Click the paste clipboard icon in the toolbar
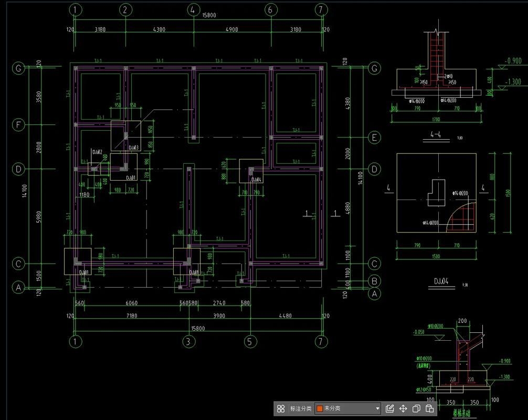The height and width of the screenshot is (420, 528). pos(429,408)
